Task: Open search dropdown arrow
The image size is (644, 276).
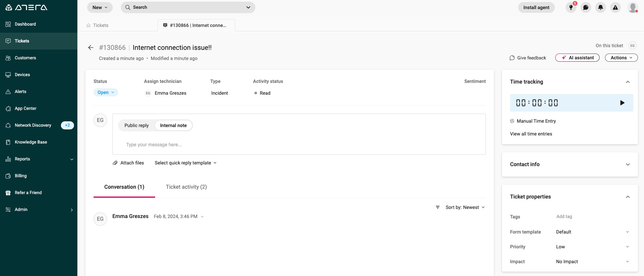Action: (248, 7)
